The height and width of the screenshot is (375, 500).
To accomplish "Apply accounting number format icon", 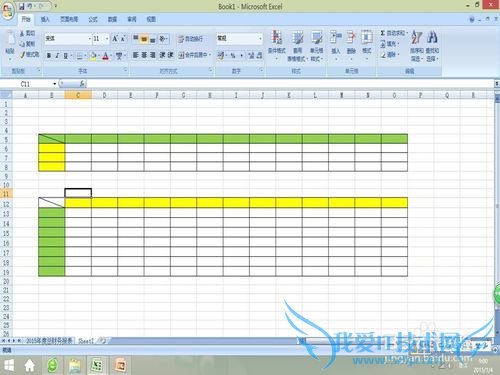I will point(221,55).
